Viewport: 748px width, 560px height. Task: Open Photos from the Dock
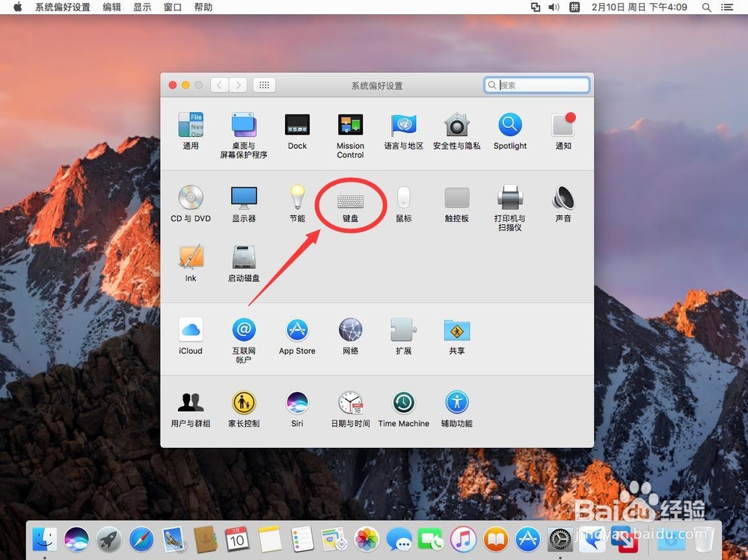(x=367, y=540)
